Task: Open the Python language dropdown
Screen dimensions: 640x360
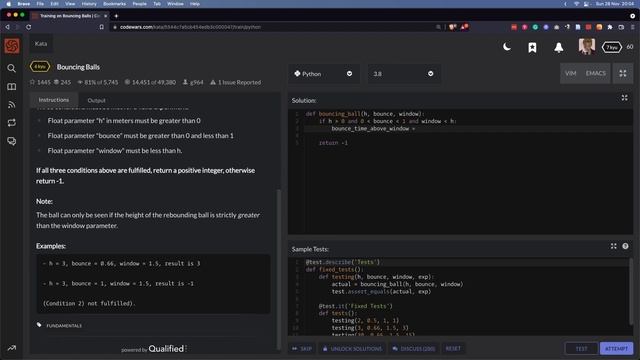Action: (323, 74)
